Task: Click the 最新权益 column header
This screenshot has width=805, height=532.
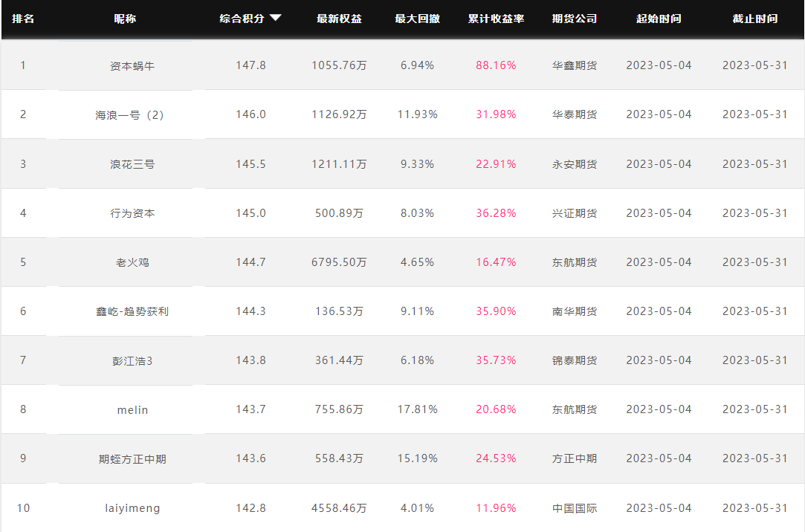Action: (339, 19)
